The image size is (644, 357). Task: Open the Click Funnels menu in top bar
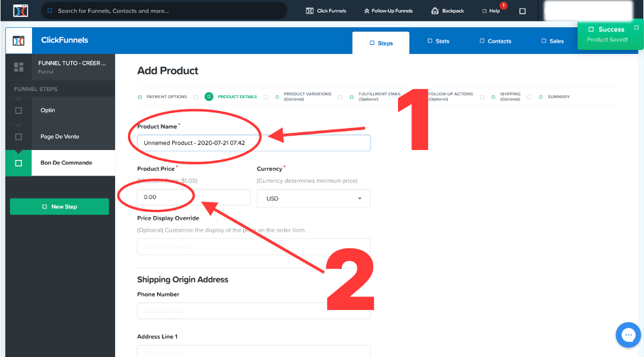326,11
